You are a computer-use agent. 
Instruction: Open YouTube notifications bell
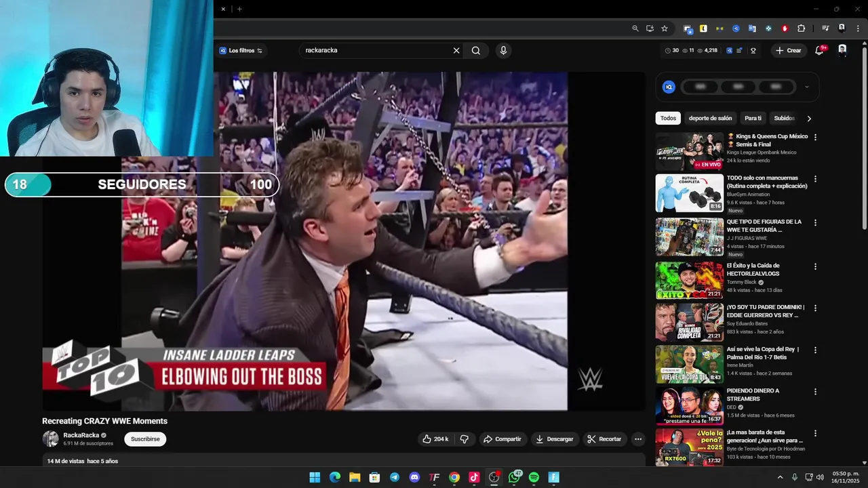(819, 50)
